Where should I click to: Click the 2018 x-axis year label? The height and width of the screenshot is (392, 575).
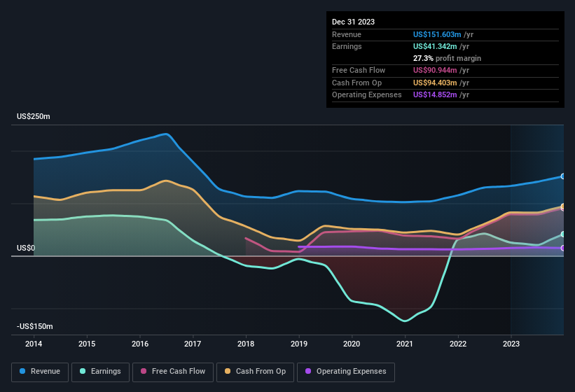(245, 344)
